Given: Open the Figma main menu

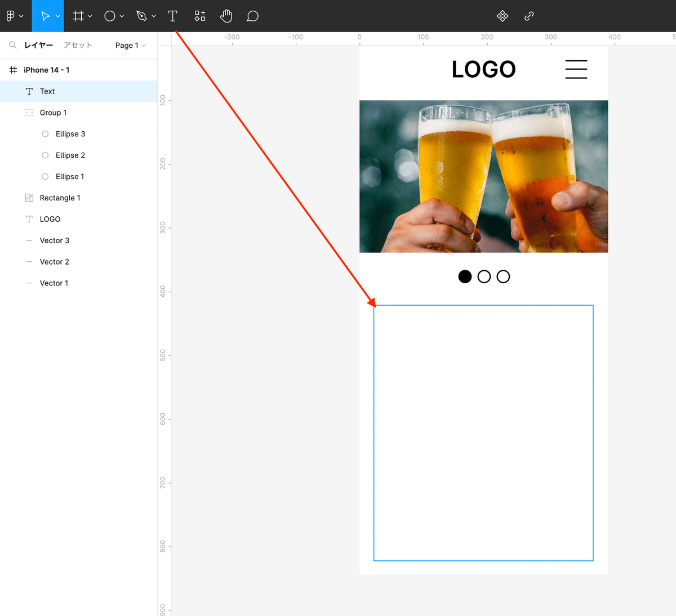Looking at the screenshot, I should pos(15,16).
